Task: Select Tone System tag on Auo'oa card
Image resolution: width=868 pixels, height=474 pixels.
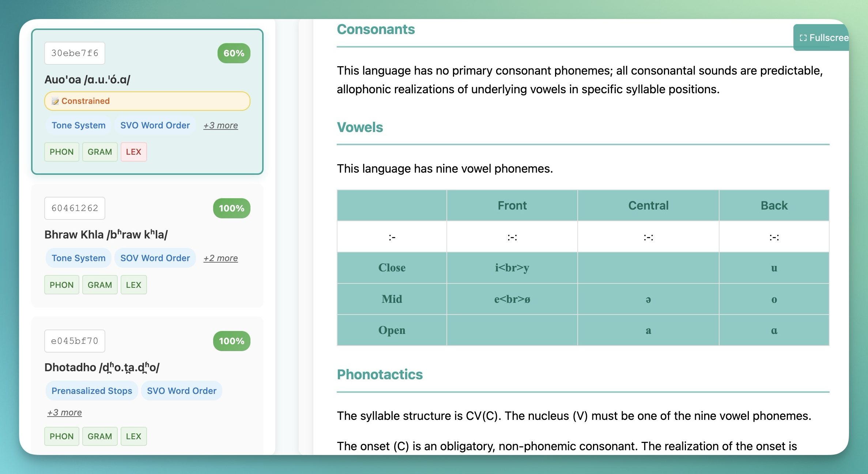Action: [x=79, y=125]
